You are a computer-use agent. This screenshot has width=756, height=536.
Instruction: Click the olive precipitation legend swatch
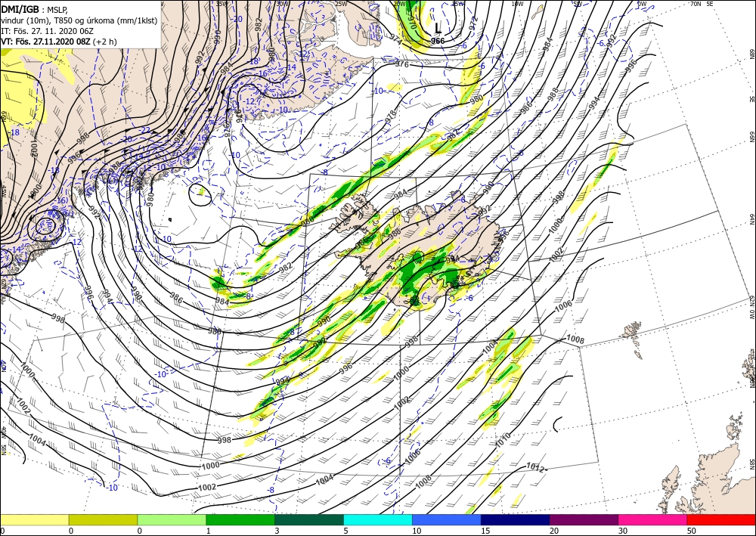103,519
